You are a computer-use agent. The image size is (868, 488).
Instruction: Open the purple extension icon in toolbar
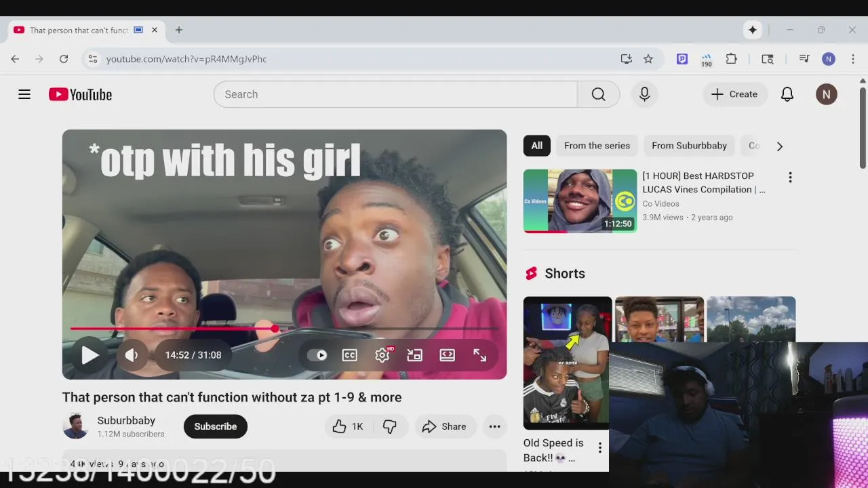pos(682,59)
